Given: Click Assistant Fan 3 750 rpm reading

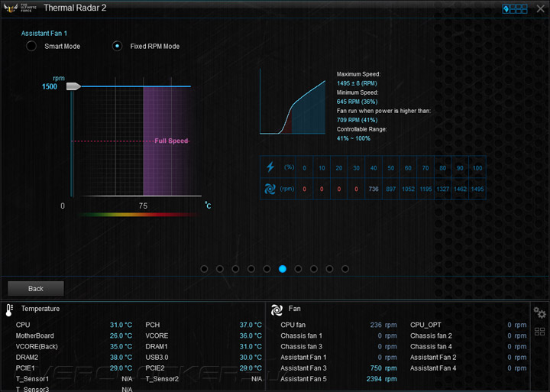Looking at the screenshot, I should click(383, 368).
